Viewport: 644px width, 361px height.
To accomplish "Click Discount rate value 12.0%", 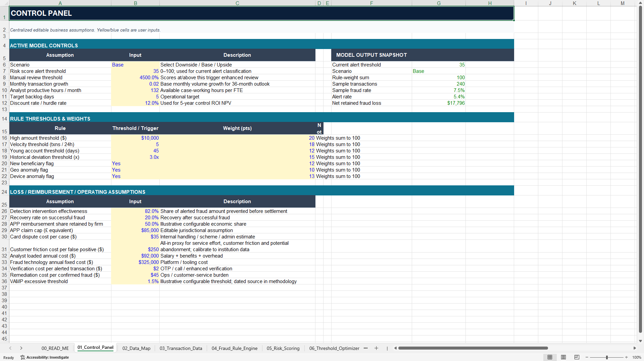I will (135, 103).
